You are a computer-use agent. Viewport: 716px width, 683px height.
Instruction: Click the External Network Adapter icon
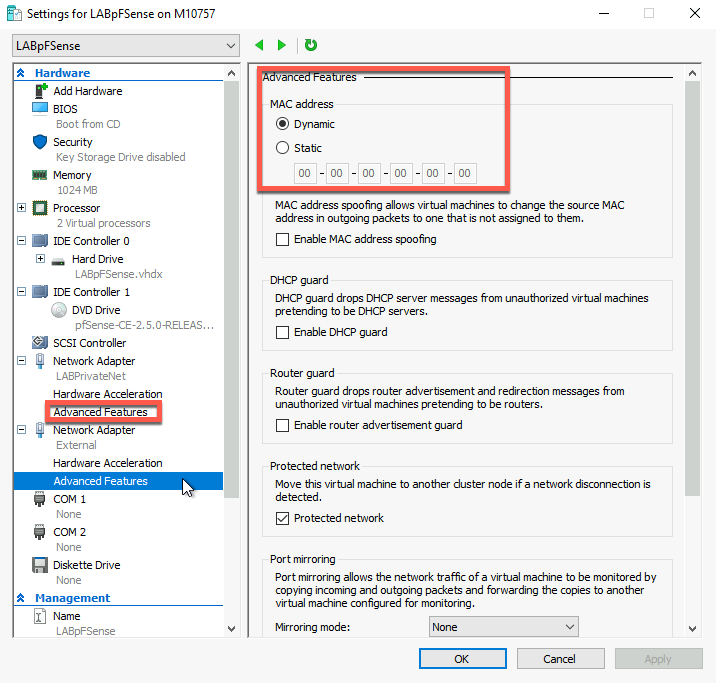(x=40, y=430)
